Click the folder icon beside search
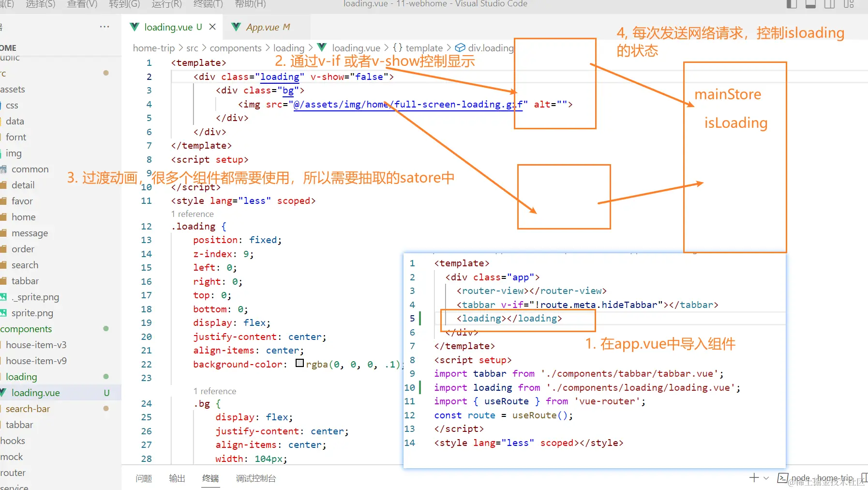This screenshot has width=868, height=490. 3,265
